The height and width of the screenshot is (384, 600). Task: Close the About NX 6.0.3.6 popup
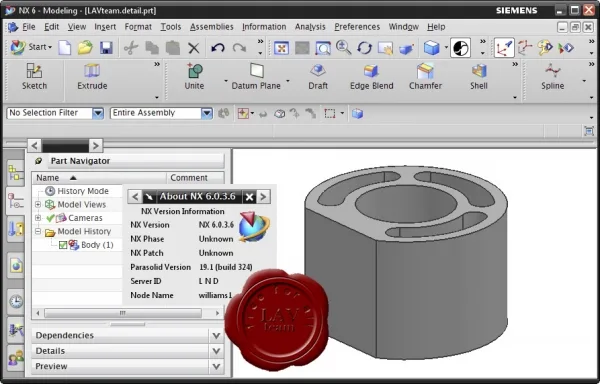(x=249, y=197)
